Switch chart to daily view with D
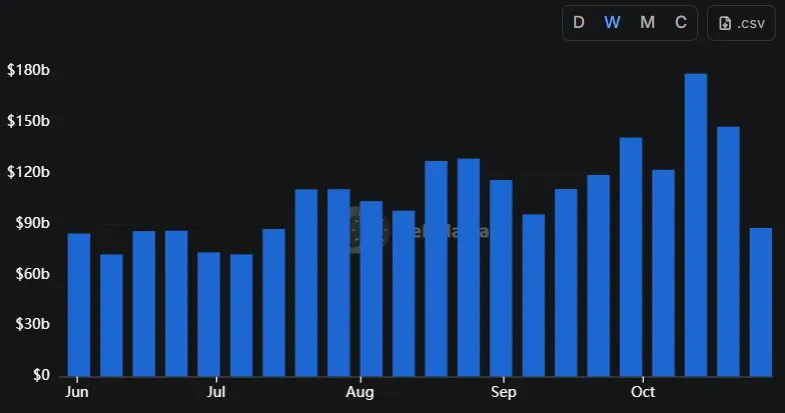The height and width of the screenshot is (413, 785). click(578, 23)
